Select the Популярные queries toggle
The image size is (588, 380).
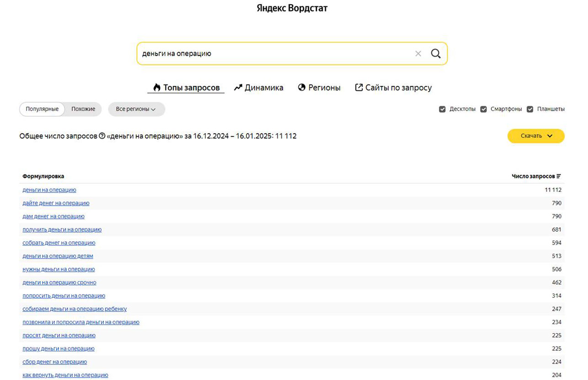coord(42,109)
